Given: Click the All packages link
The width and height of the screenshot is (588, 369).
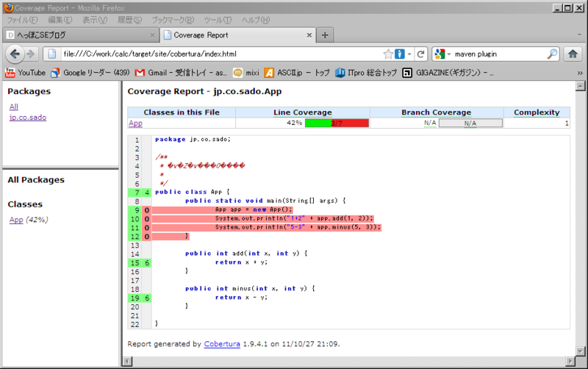Looking at the screenshot, I should 14,107.
